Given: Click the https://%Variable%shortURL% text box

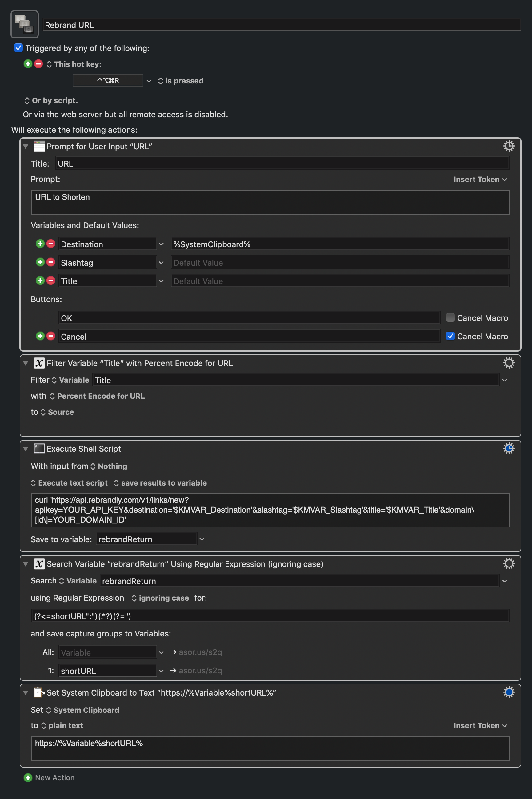Looking at the screenshot, I should [x=270, y=748].
